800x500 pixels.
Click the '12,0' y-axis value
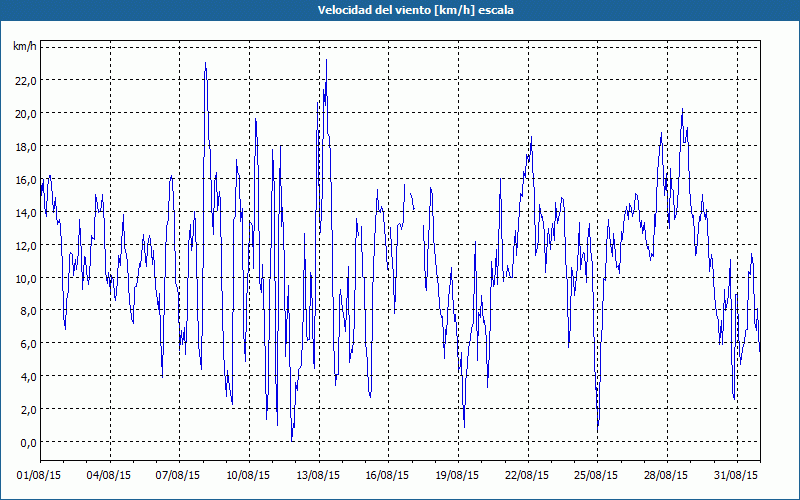point(26,246)
